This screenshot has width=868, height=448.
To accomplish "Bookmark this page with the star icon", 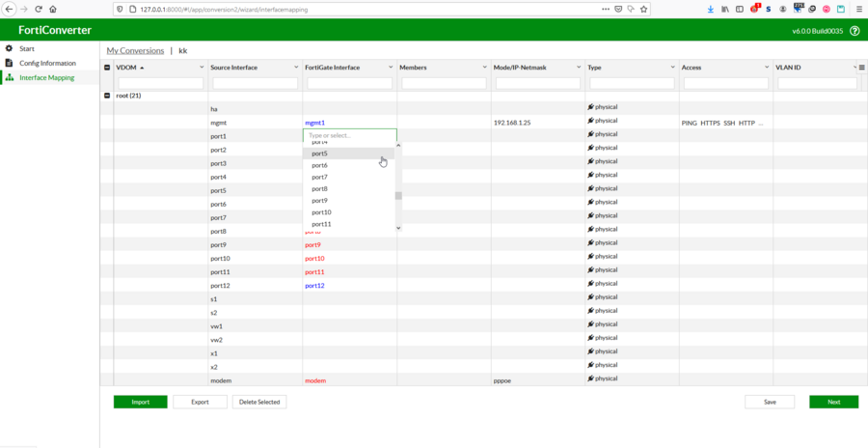I will 644,9.
